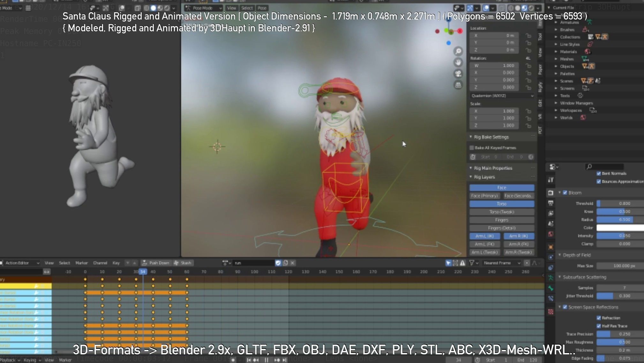Screen dimensions: 644x363
Task: Open the Output properties tab icon
Action: 550,203
